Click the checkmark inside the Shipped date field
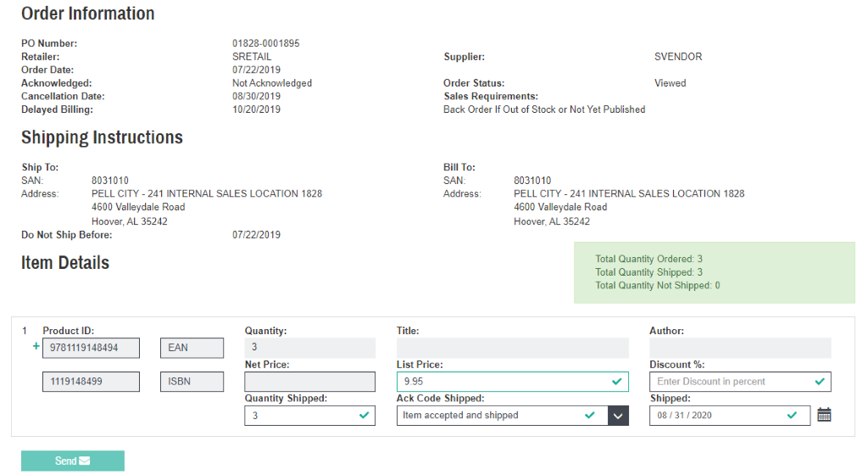This screenshot has width=868, height=475. coord(792,416)
